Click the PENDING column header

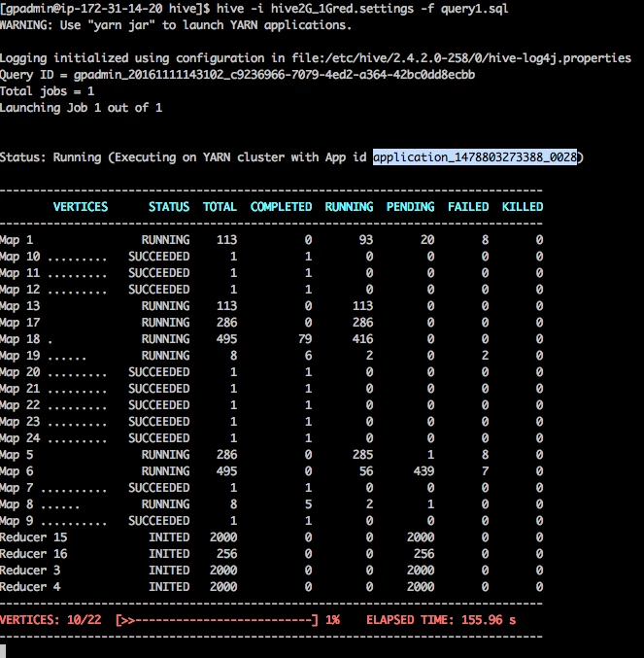410,207
